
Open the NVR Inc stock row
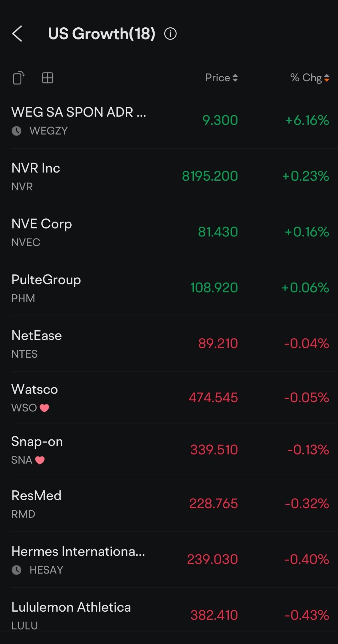(169, 176)
